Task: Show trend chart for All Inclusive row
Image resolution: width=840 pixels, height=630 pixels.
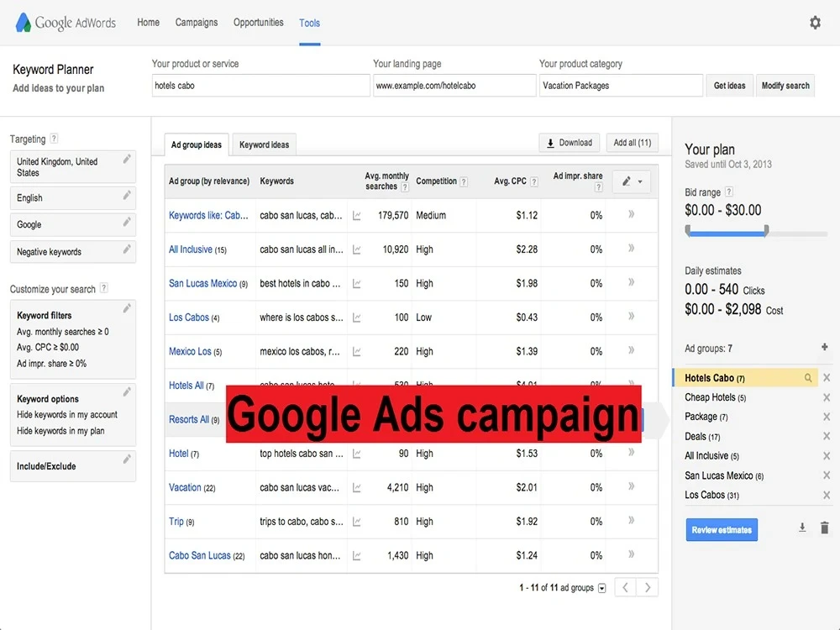Action: coord(357,249)
